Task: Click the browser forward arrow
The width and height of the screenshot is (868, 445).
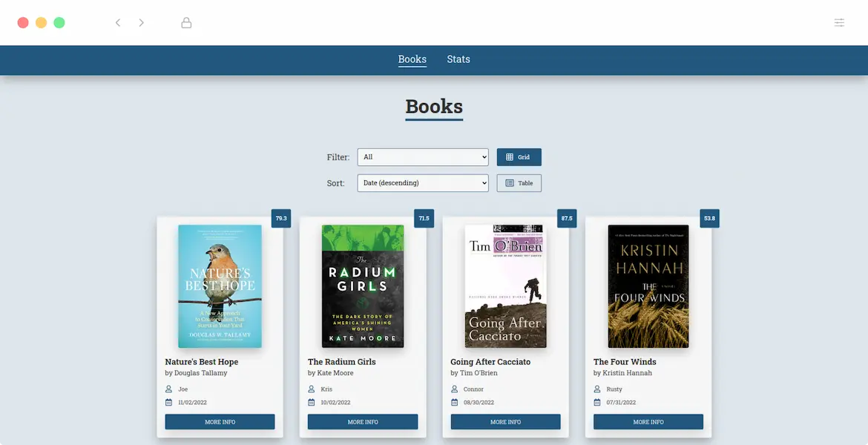Action: pyautogui.click(x=141, y=23)
